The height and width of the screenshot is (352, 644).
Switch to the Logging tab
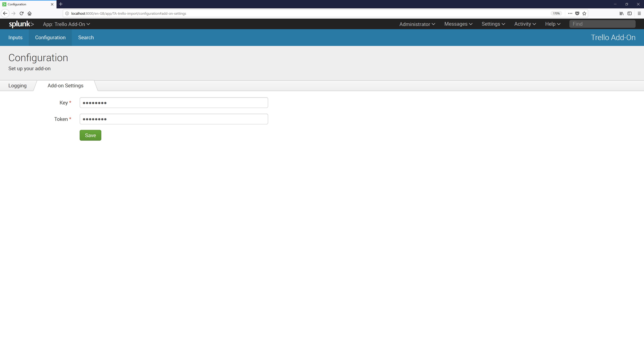17,86
